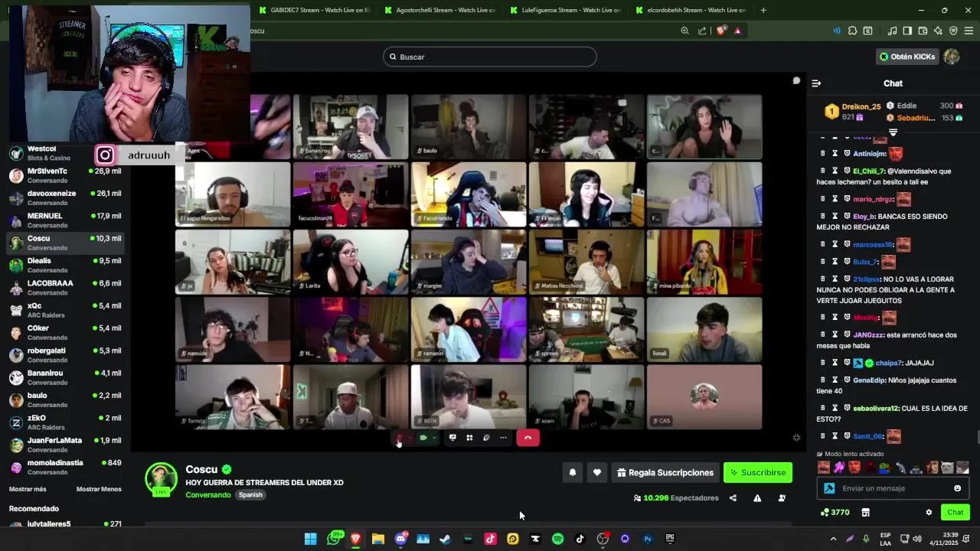Open the Brave Wallet icon
The height and width of the screenshot is (551, 980).
pyautogui.click(x=923, y=31)
